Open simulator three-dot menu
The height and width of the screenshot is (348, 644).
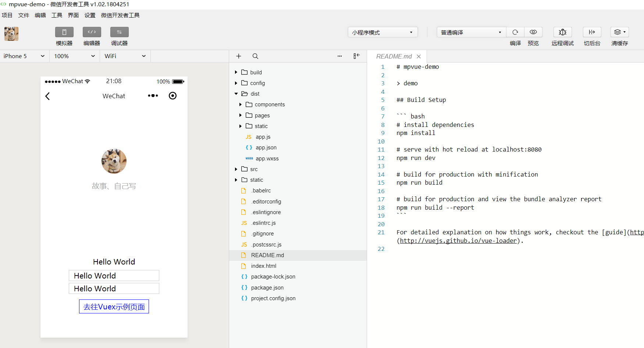pos(153,96)
